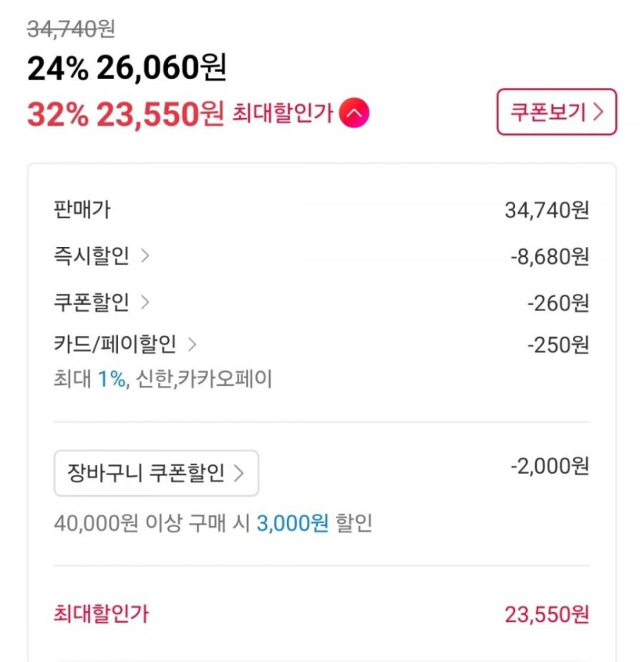
Task: Click the 최대할인가 label beside the red price
Action: pos(282,114)
